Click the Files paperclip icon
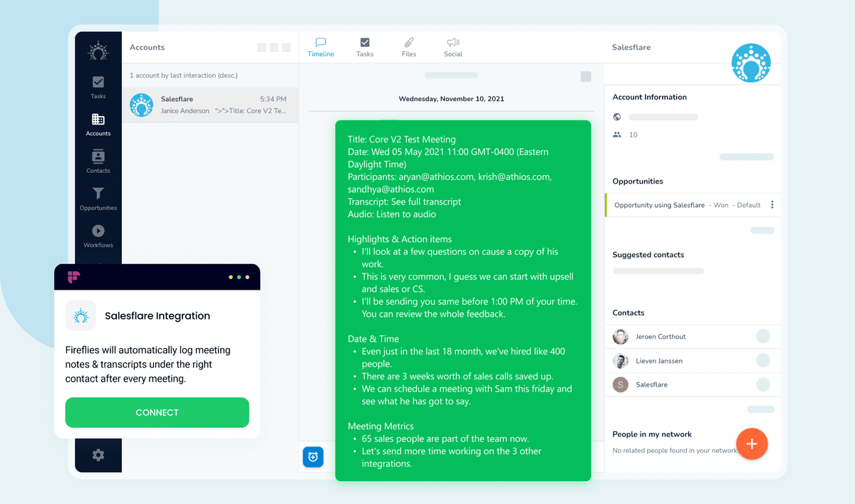The width and height of the screenshot is (855, 504). click(409, 43)
